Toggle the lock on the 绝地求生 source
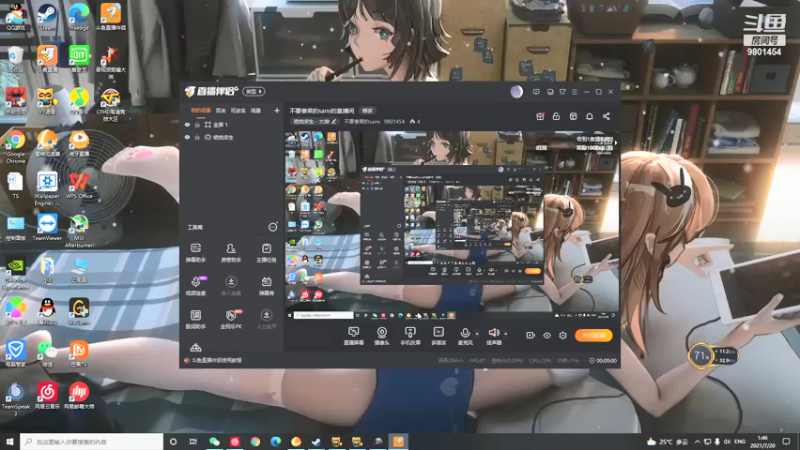Viewport: 800px width, 450px height. [x=197, y=137]
